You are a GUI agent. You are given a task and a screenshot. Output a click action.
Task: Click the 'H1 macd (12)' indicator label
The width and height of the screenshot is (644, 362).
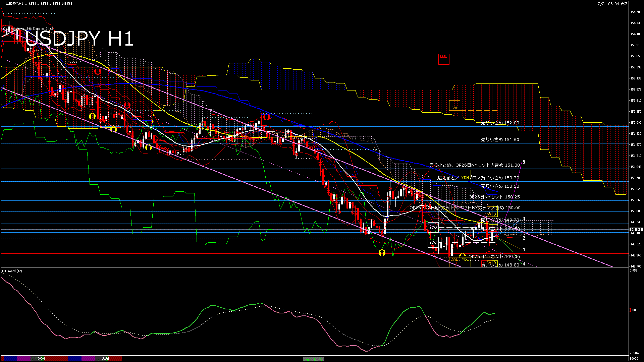12,271
